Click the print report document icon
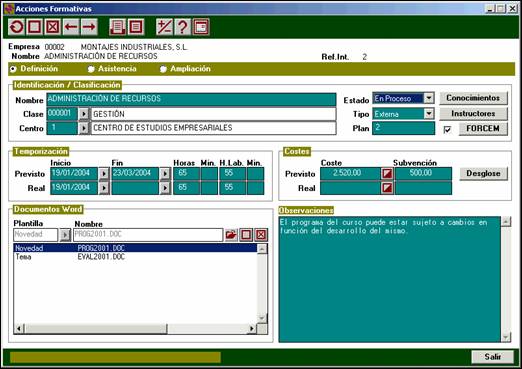This screenshot has height=369, width=522. [x=117, y=27]
